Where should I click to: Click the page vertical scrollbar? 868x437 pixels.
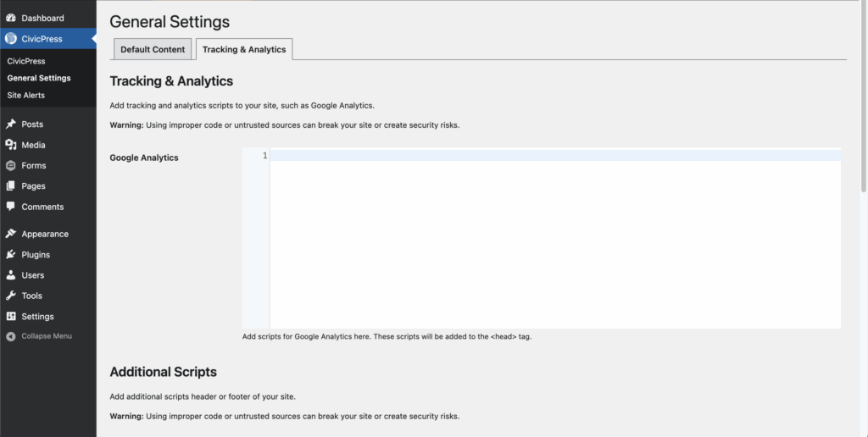(864, 97)
